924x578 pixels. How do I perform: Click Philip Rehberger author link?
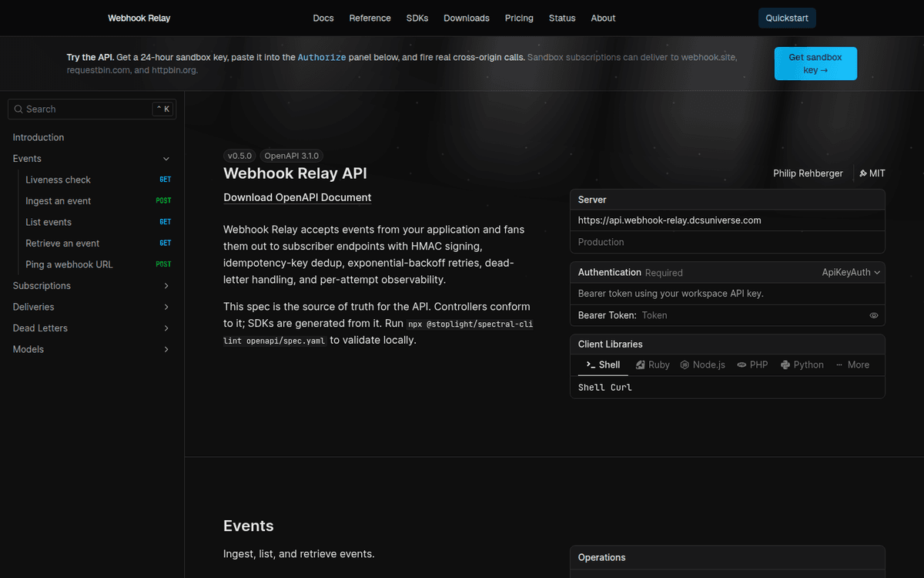coord(808,173)
